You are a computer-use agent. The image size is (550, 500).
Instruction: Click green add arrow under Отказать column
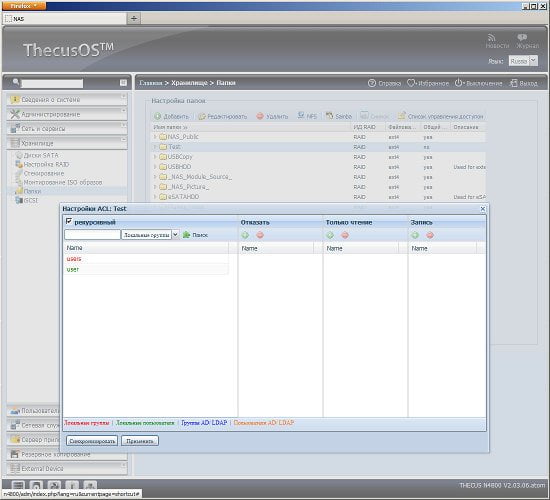pos(245,235)
